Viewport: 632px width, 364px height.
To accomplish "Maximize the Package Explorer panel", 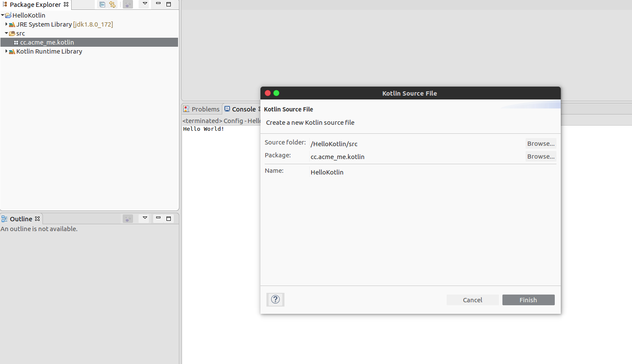I will pos(169,4).
